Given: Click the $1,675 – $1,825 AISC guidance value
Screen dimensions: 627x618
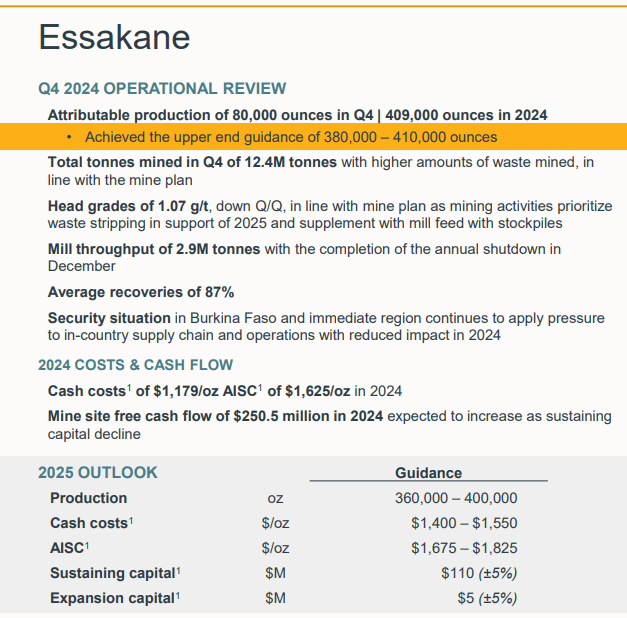Looking at the screenshot, I should (x=464, y=548).
